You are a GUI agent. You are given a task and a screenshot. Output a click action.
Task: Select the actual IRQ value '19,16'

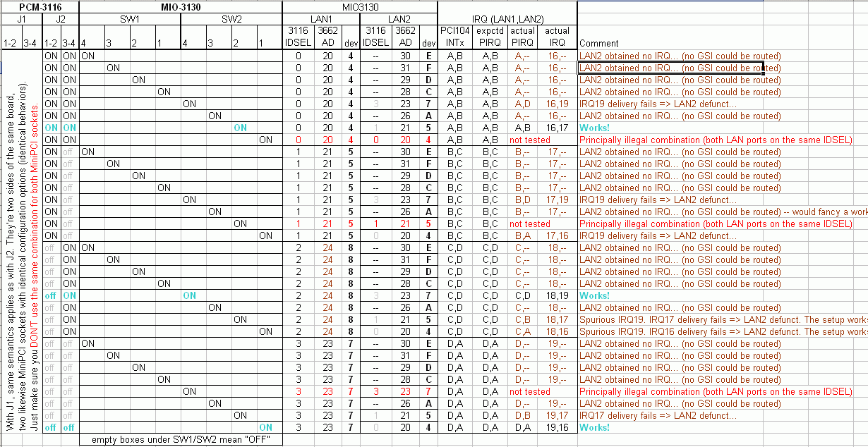pos(557,427)
